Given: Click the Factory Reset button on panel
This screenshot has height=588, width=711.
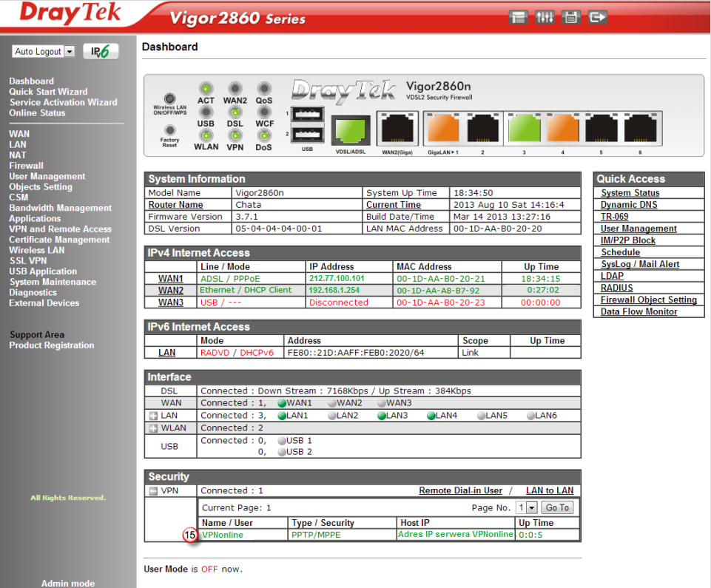Looking at the screenshot, I should [169, 131].
